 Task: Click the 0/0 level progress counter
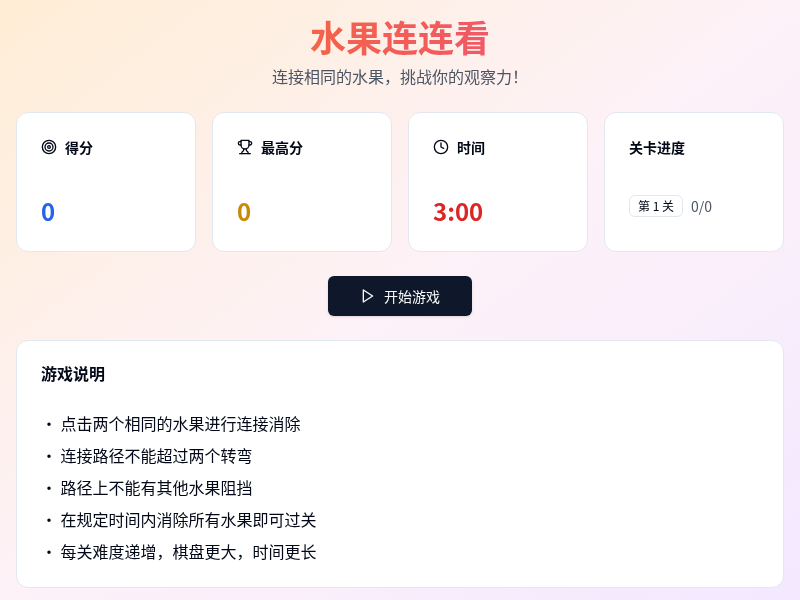pos(701,207)
